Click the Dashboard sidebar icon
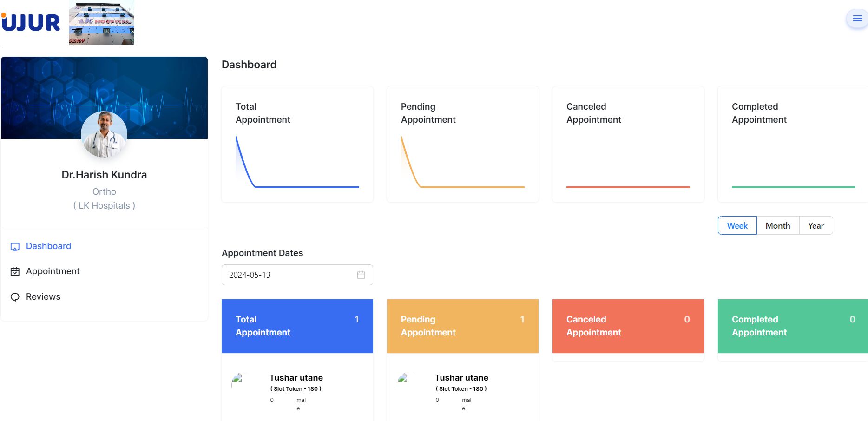 (x=15, y=247)
